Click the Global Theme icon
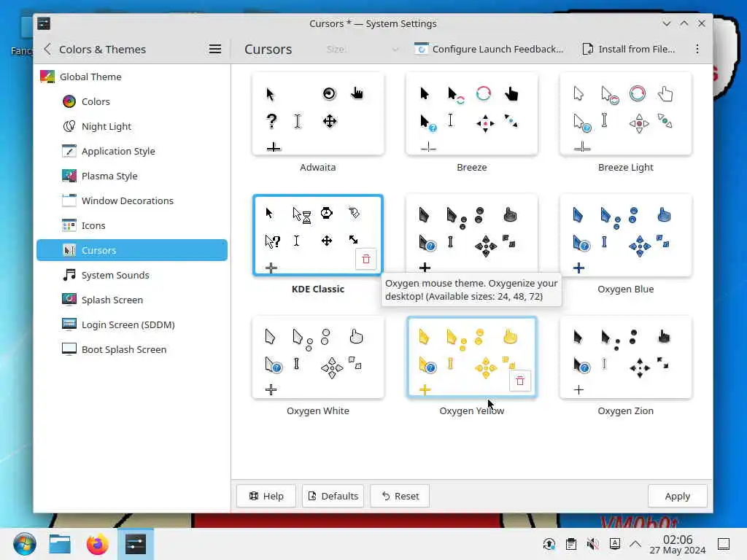The width and height of the screenshot is (747, 560). point(47,77)
